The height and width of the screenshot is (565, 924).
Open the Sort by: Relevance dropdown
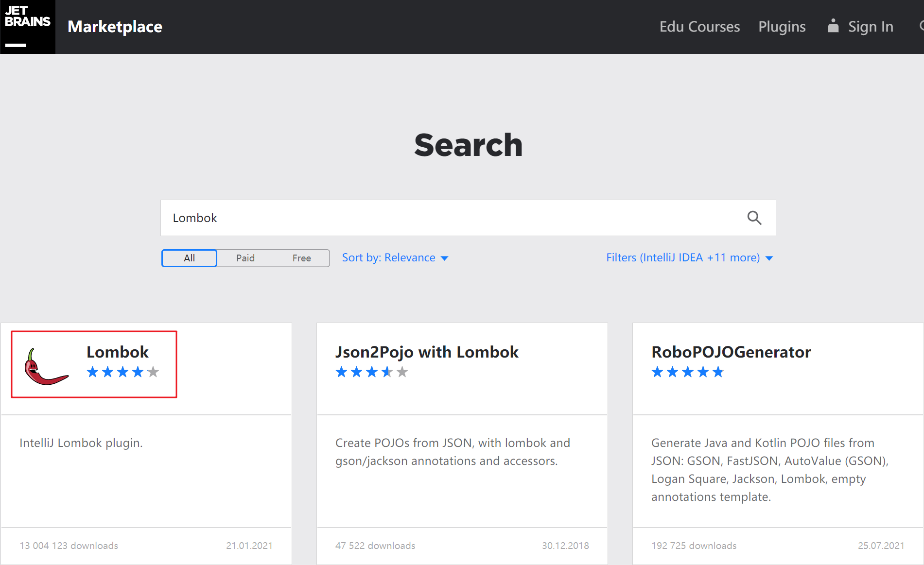(388, 258)
